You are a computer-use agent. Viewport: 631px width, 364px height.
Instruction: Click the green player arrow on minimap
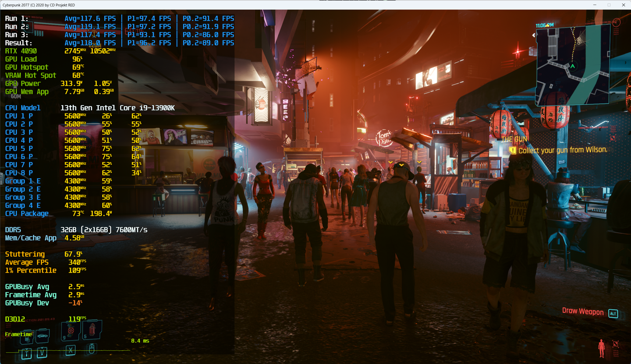(x=572, y=66)
